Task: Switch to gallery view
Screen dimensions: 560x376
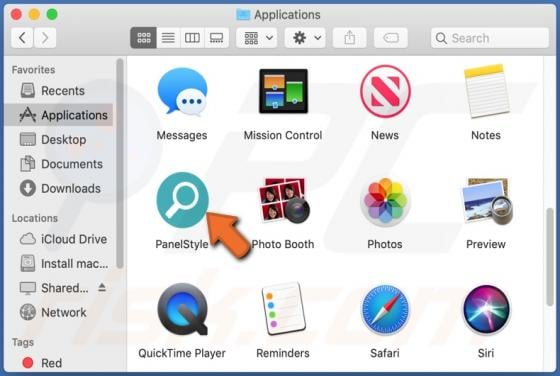Action: coord(216,37)
